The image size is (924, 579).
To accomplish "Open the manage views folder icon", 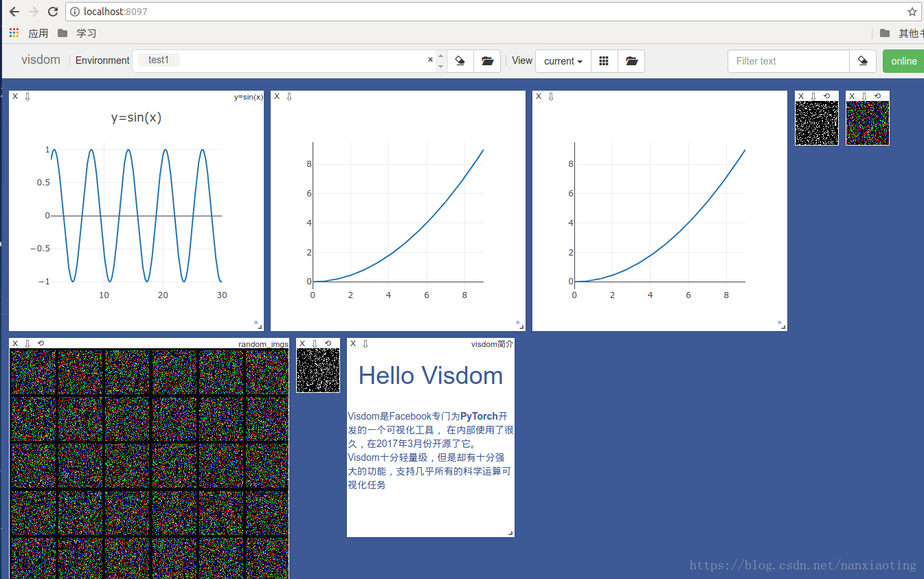I will [631, 60].
